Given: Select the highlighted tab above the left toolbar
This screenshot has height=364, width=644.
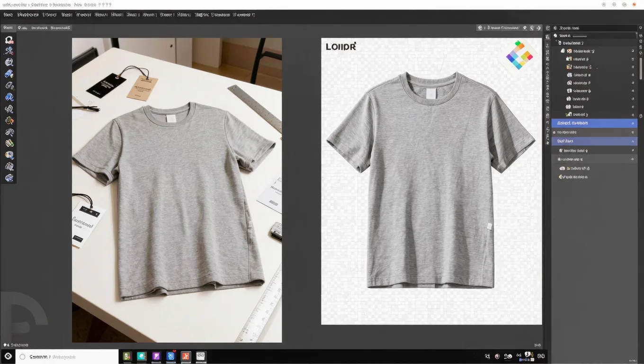Looking at the screenshot, I should (x=8, y=28).
